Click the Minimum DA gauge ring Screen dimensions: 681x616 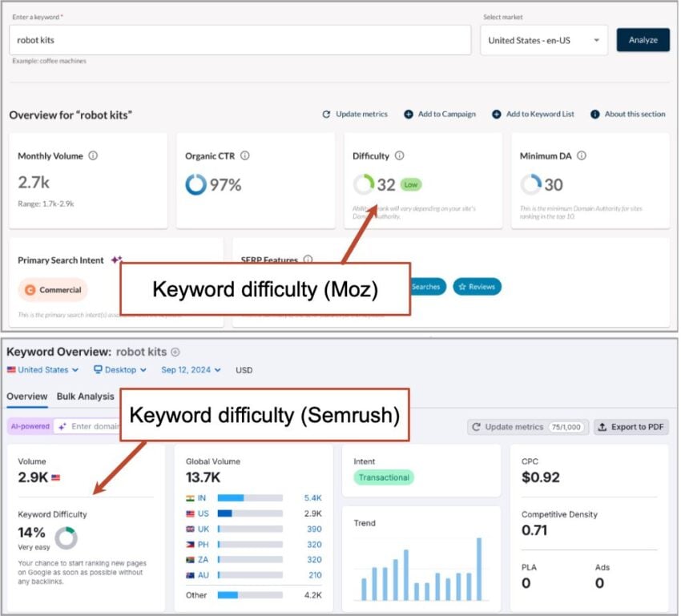530,184
